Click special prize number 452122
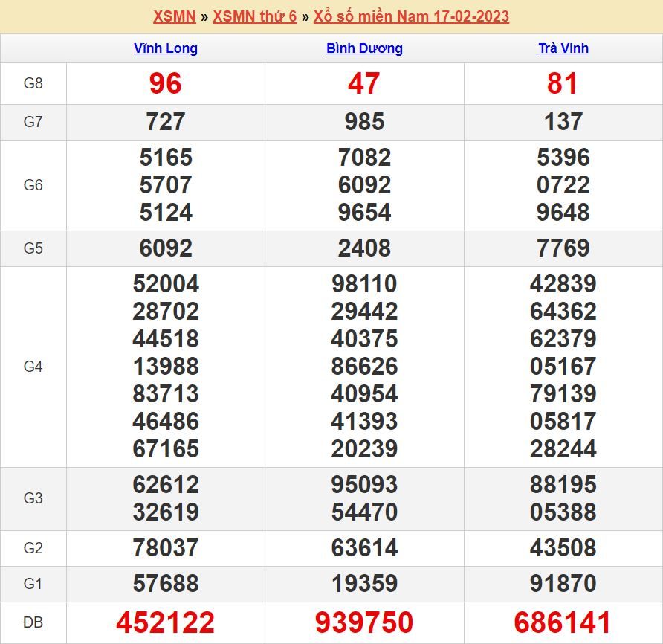663x644 pixels. [166, 622]
